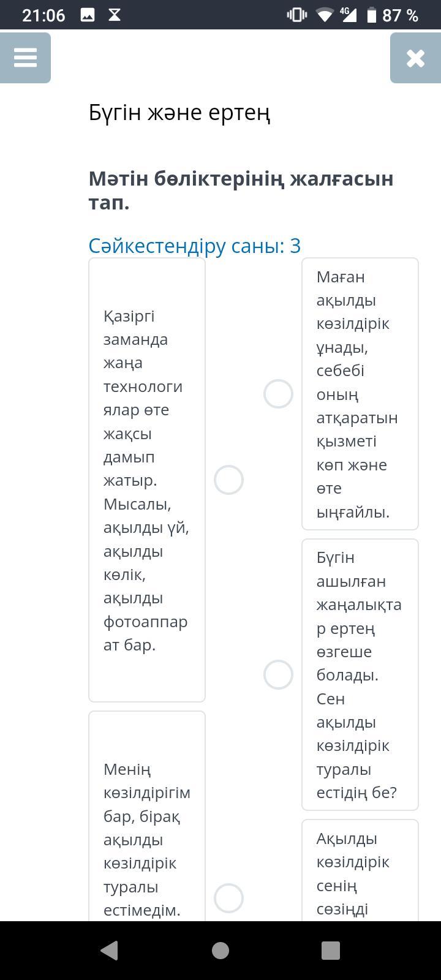Select connector circle for 'Менің көзілдірігім' card
The width and height of the screenshot is (441, 980).
click(228, 898)
